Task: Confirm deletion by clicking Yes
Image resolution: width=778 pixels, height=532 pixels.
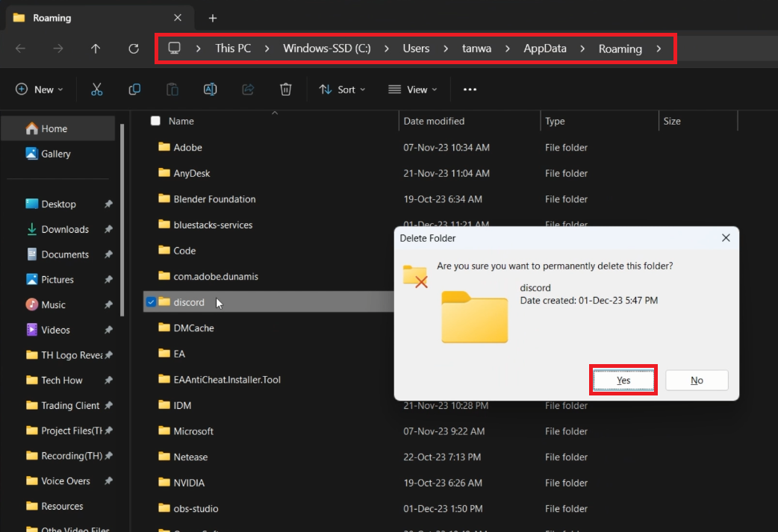Action: tap(623, 380)
